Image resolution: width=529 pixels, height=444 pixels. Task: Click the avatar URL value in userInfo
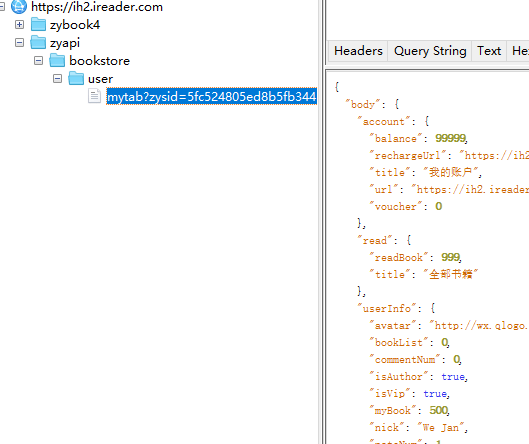[x=479, y=326]
